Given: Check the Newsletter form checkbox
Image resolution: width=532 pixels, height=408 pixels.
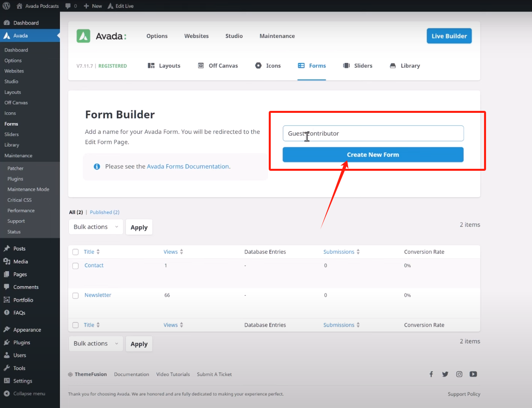Looking at the screenshot, I should click(75, 296).
